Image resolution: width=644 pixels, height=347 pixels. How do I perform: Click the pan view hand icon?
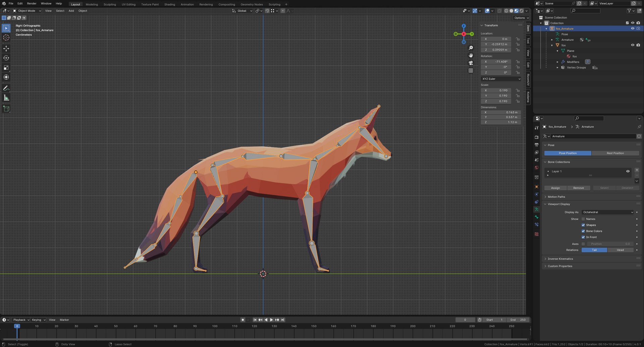(x=471, y=55)
